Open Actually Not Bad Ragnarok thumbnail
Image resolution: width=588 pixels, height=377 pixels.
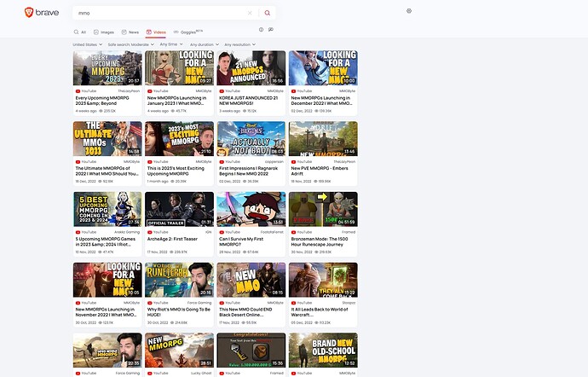[251, 138]
